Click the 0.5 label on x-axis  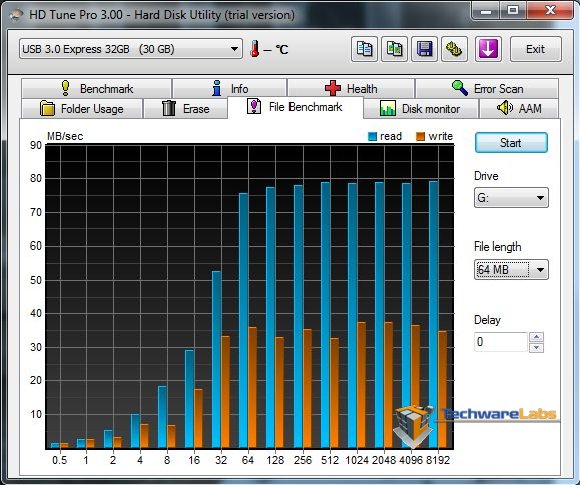[x=60, y=460]
